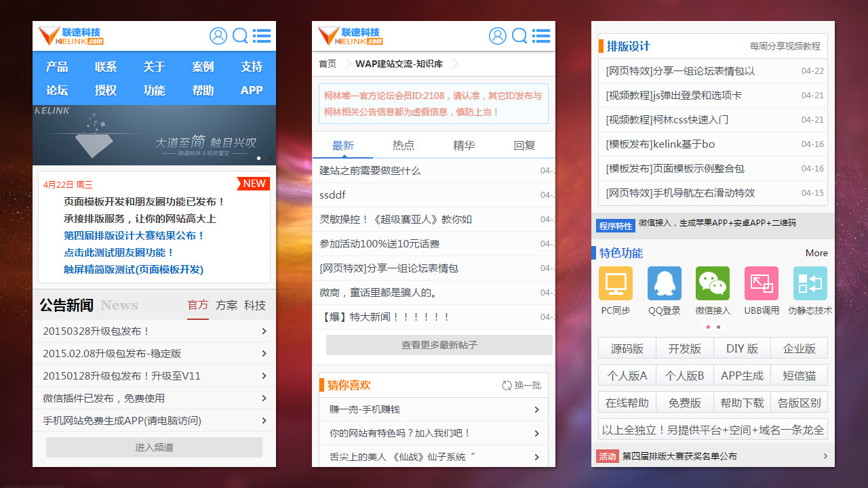The width and height of the screenshot is (868, 488).
Task: Click the PC同步 feature icon
Action: click(616, 283)
